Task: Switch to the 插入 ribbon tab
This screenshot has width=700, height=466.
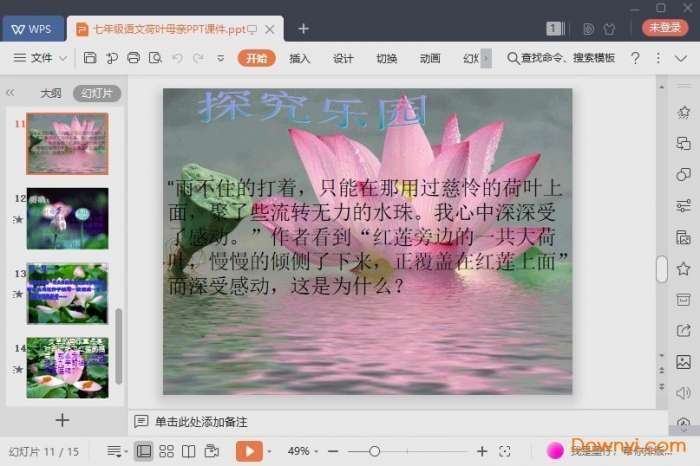Action: click(299, 58)
